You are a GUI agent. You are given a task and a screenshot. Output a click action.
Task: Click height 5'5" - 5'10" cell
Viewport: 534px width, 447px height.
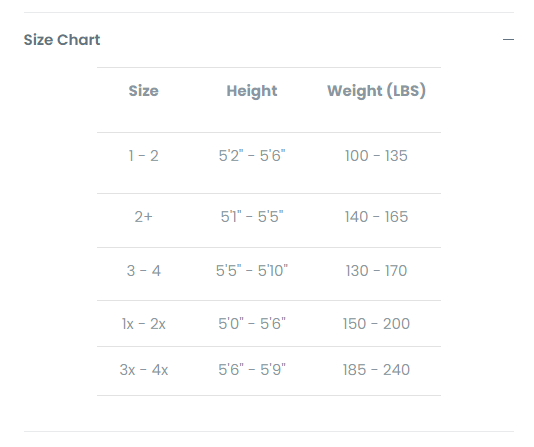point(252,271)
